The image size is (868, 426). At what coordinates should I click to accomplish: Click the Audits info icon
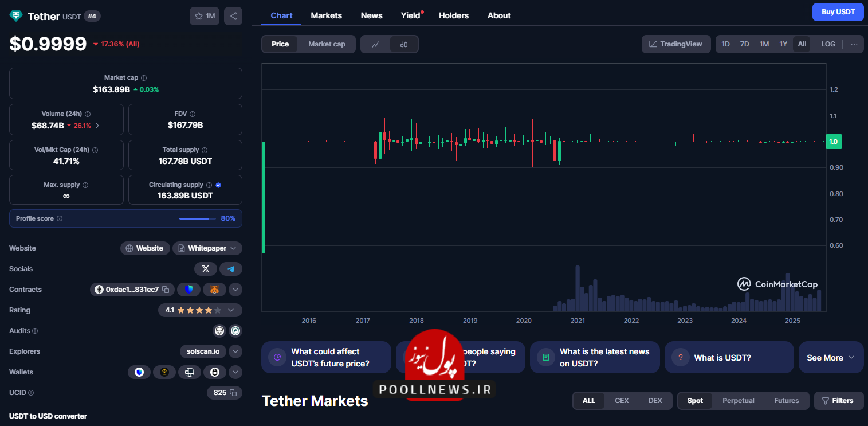click(x=35, y=331)
